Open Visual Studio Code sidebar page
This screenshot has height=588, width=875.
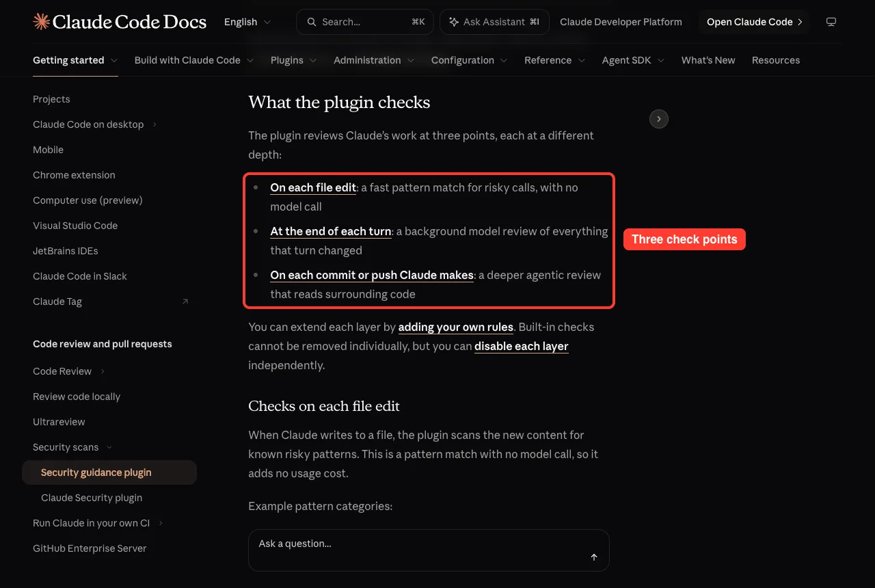(x=75, y=226)
